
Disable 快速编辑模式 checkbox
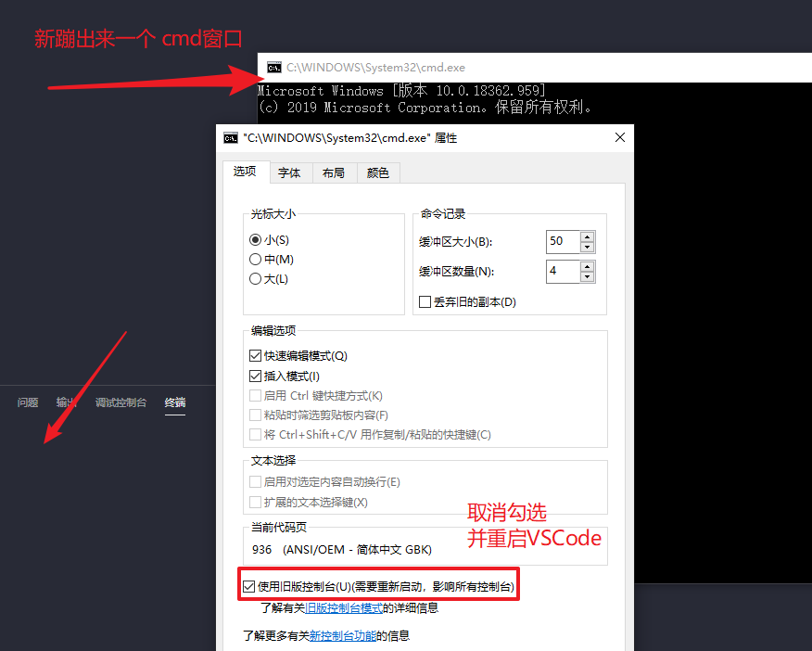click(x=254, y=356)
